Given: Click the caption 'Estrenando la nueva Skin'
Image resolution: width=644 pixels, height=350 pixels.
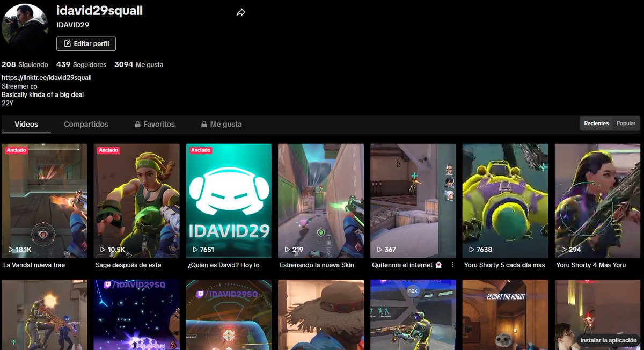Looking at the screenshot, I should tap(317, 265).
